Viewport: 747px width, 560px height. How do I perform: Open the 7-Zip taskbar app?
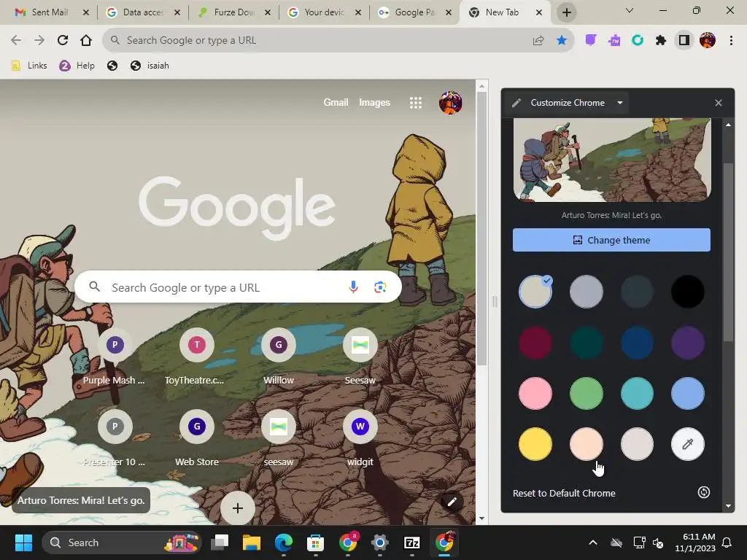412,542
